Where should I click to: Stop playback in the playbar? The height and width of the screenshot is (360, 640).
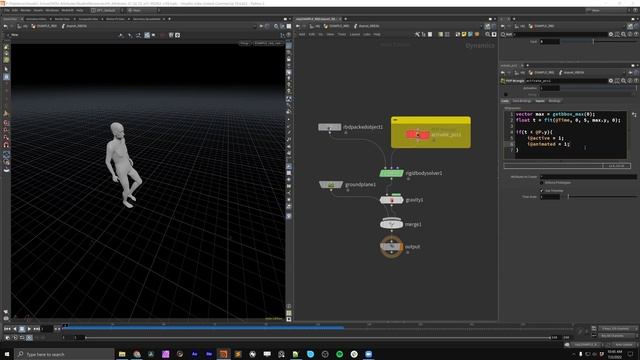[22, 329]
